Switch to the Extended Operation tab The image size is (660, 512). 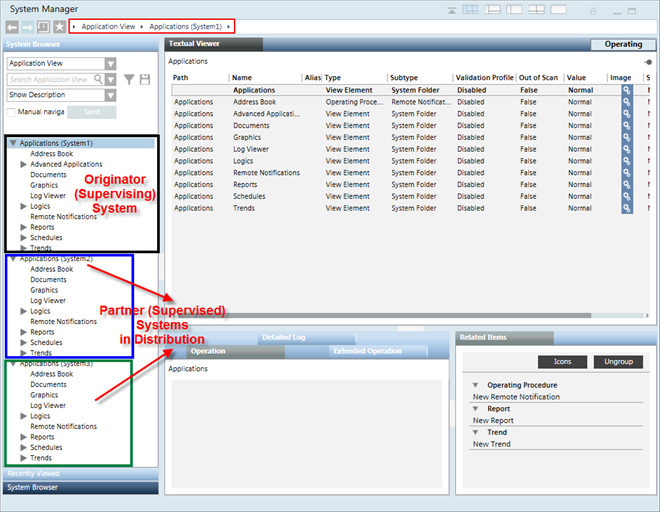(369, 351)
